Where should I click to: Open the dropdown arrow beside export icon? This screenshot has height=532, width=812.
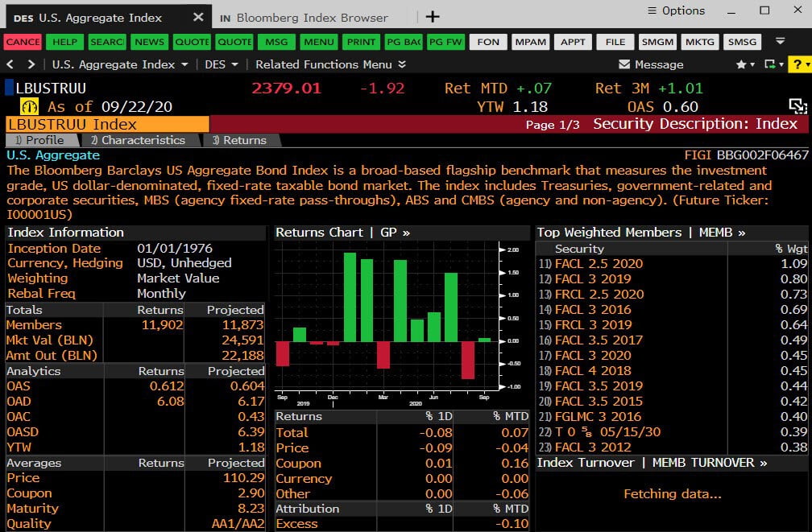[780, 64]
